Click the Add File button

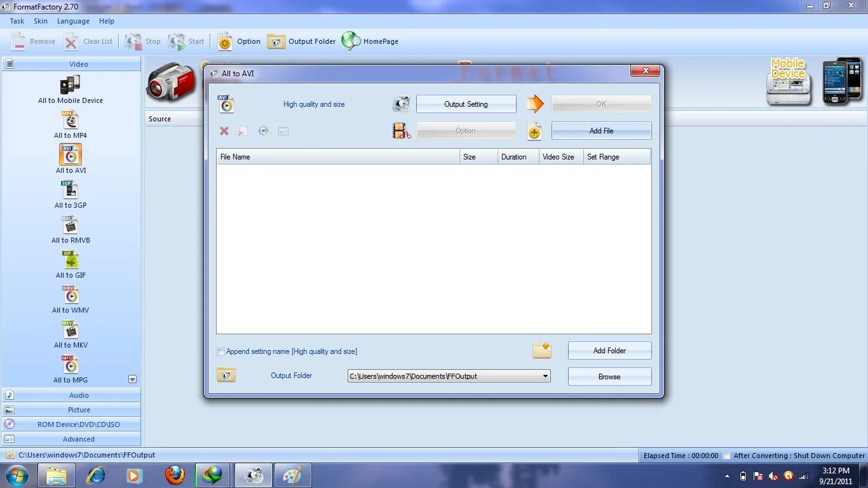[601, 131]
